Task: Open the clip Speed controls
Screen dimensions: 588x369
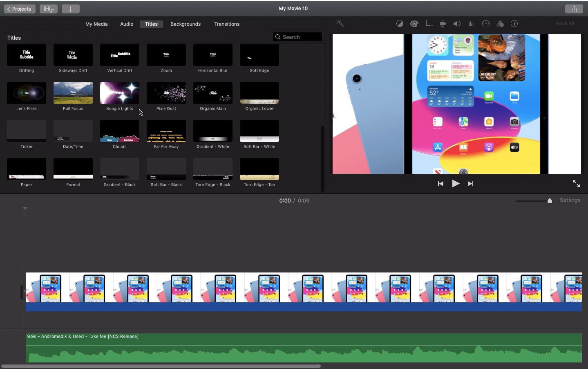Action: tap(485, 23)
